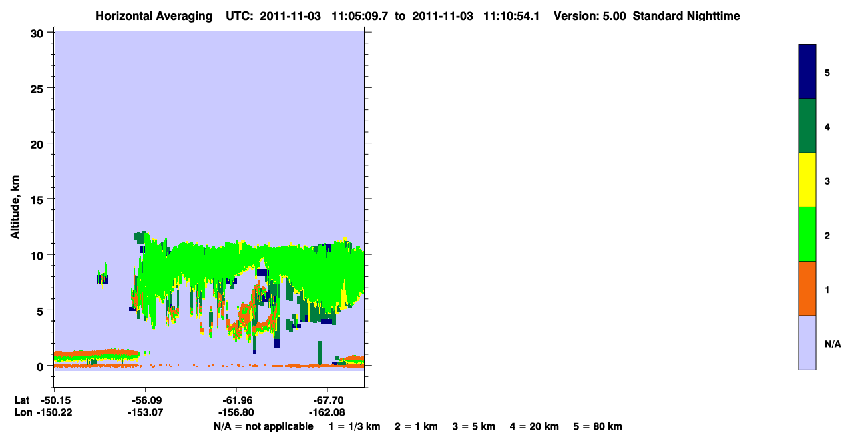Click the colorbar number label 3
The width and height of the screenshot is (868, 445).
pos(827,181)
